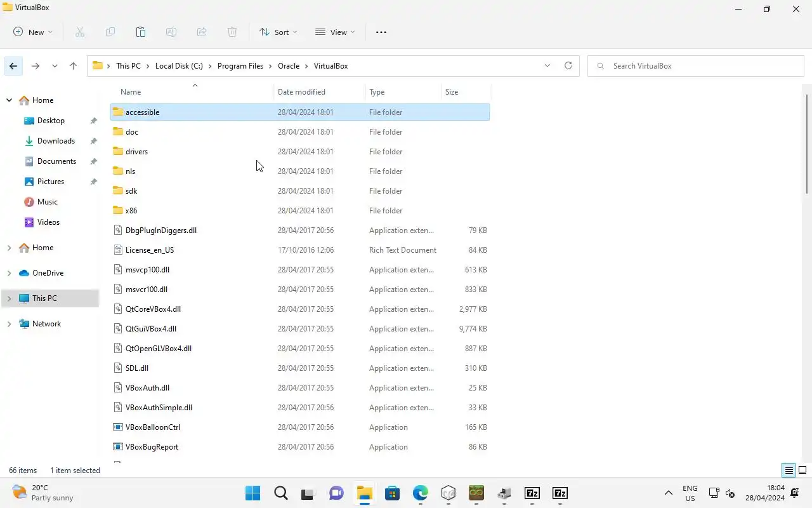Open Recent locations dropdown arrow
Image resolution: width=812 pixels, height=508 pixels.
[55, 65]
